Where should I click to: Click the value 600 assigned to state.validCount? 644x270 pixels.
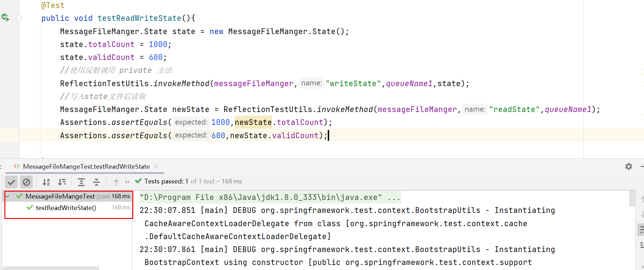pos(156,57)
